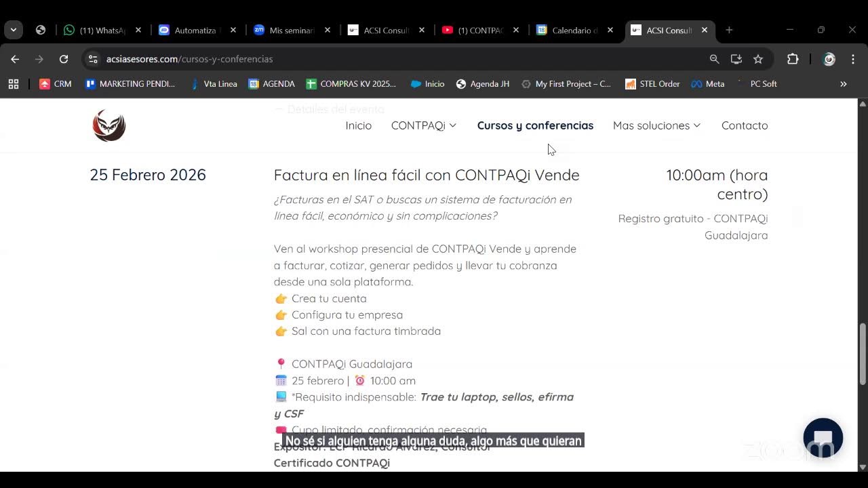Open the Contacto page
The image size is (868, 488).
coord(745,125)
